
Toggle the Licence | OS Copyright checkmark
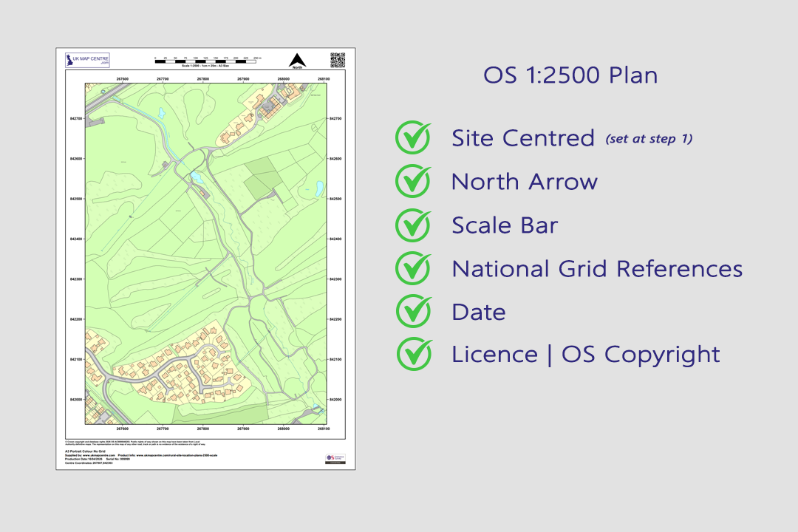[414, 354]
